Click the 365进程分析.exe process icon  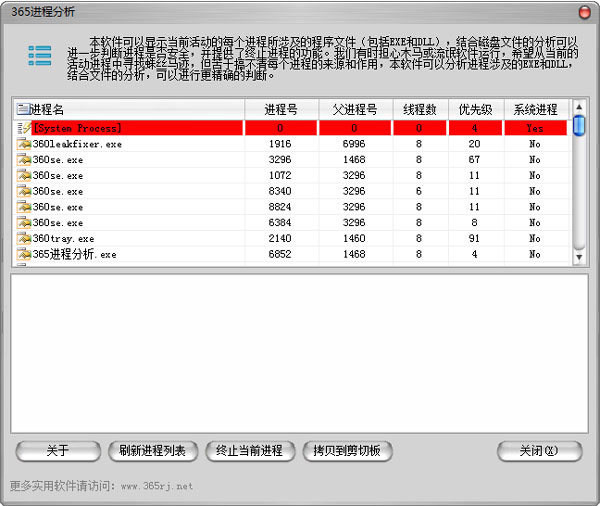point(24,254)
